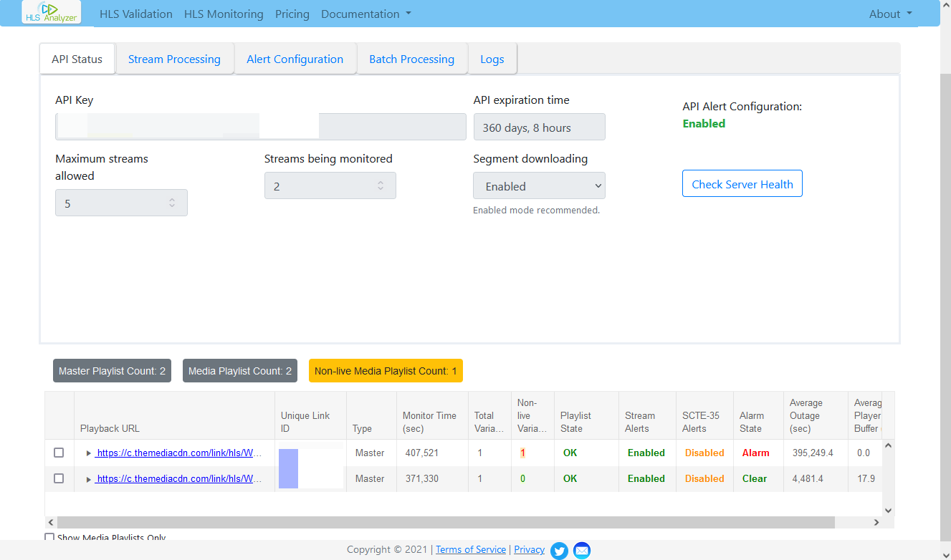Open the Segment downloading dropdown
The width and height of the screenshot is (951, 560).
(x=539, y=185)
